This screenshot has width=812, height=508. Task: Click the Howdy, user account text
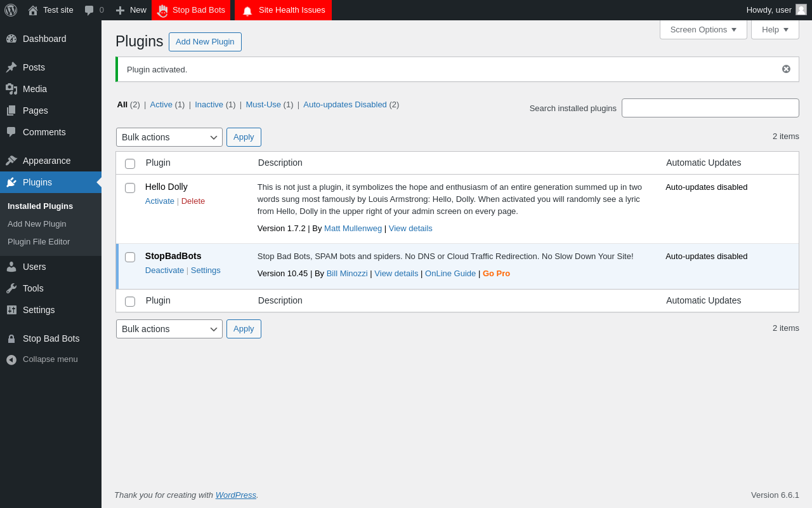(769, 10)
